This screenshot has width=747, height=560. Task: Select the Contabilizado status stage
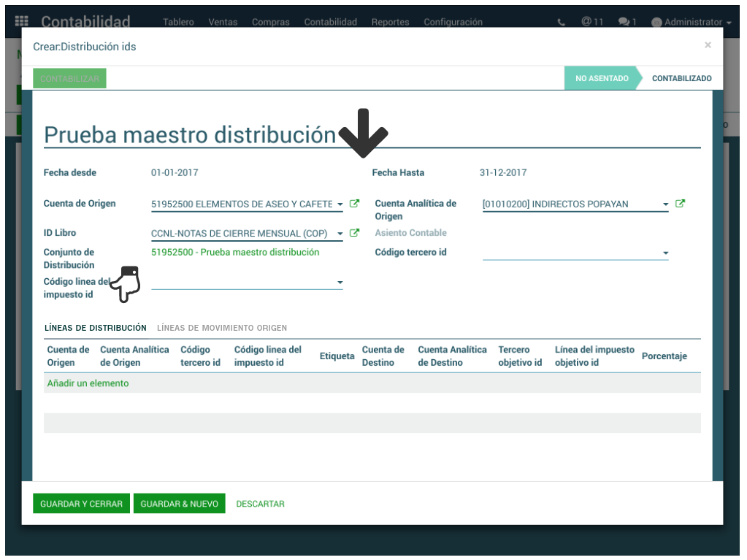(x=681, y=78)
